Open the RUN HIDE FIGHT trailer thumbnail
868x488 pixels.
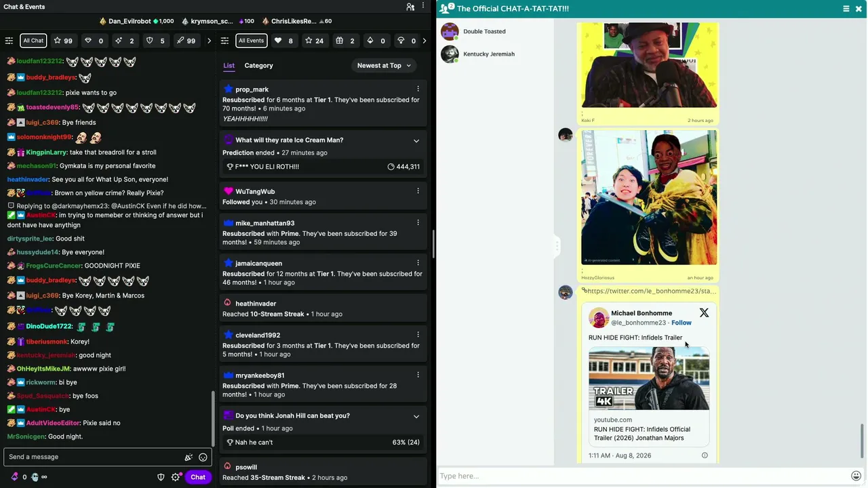[x=649, y=379]
